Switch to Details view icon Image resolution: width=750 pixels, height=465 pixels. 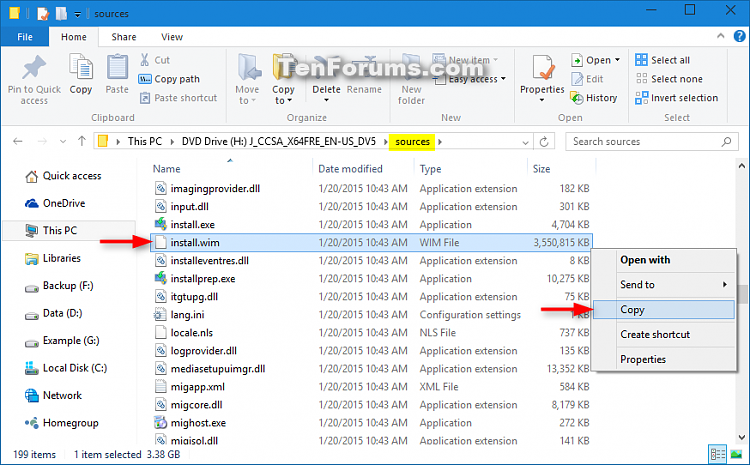(x=717, y=454)
